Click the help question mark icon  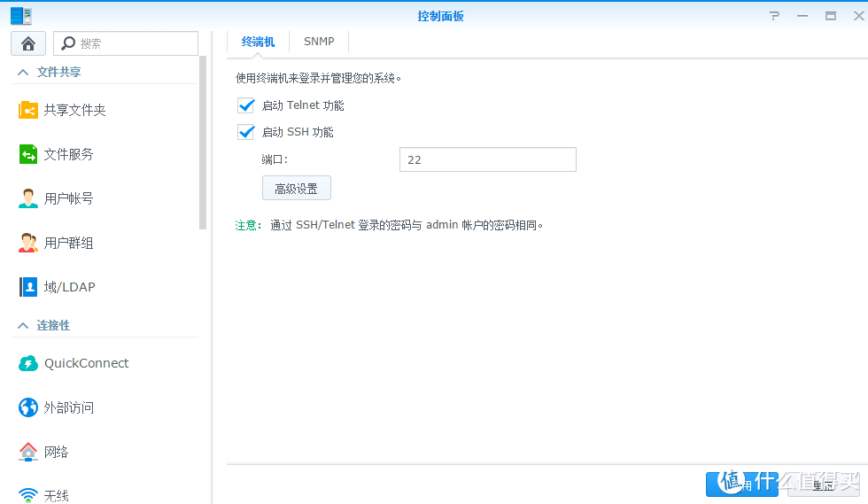[x=774, y=16]
